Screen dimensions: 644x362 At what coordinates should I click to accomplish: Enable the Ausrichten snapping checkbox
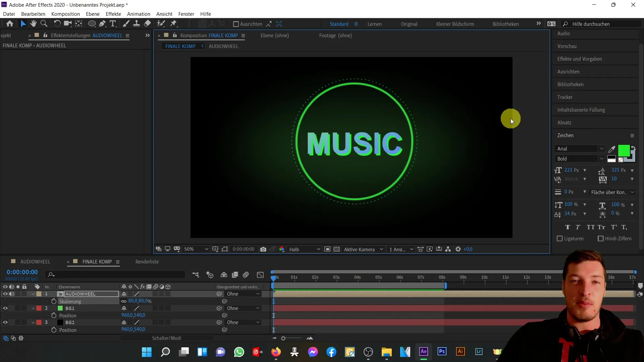click(236, 24)
